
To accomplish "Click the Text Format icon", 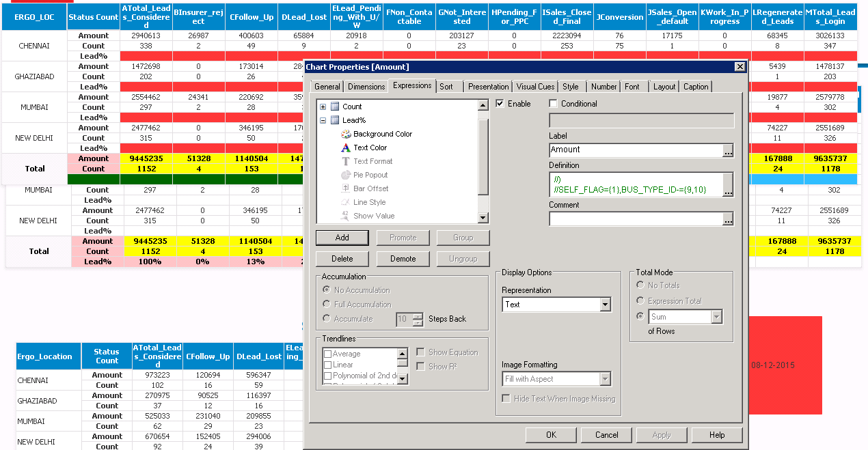I will [x=346, y=161].
